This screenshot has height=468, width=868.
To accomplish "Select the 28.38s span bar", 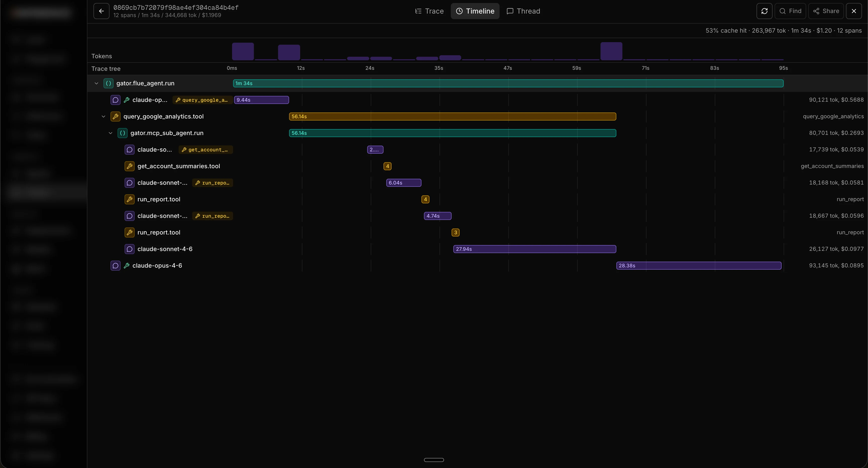I will [x=699, y=265].
